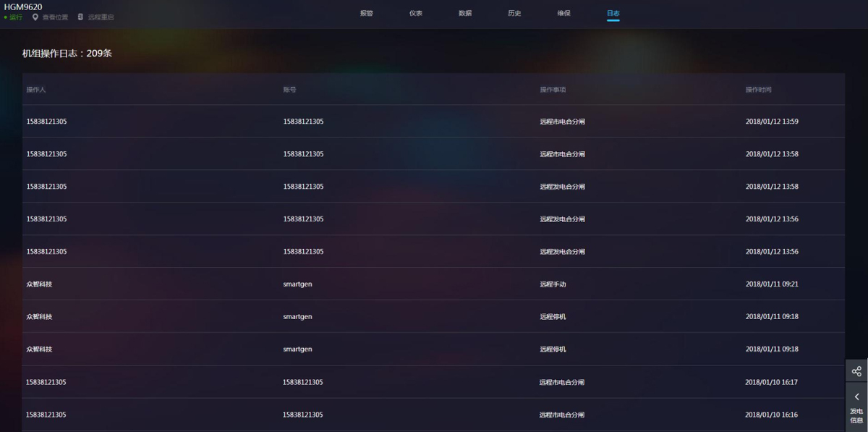Go to the 历史 tab
This screenshot has width=868, height=432.
514,13
